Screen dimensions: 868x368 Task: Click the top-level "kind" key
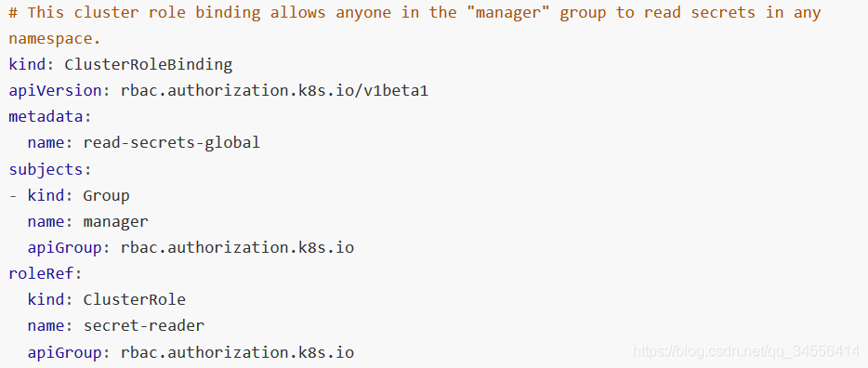point(27,65)
